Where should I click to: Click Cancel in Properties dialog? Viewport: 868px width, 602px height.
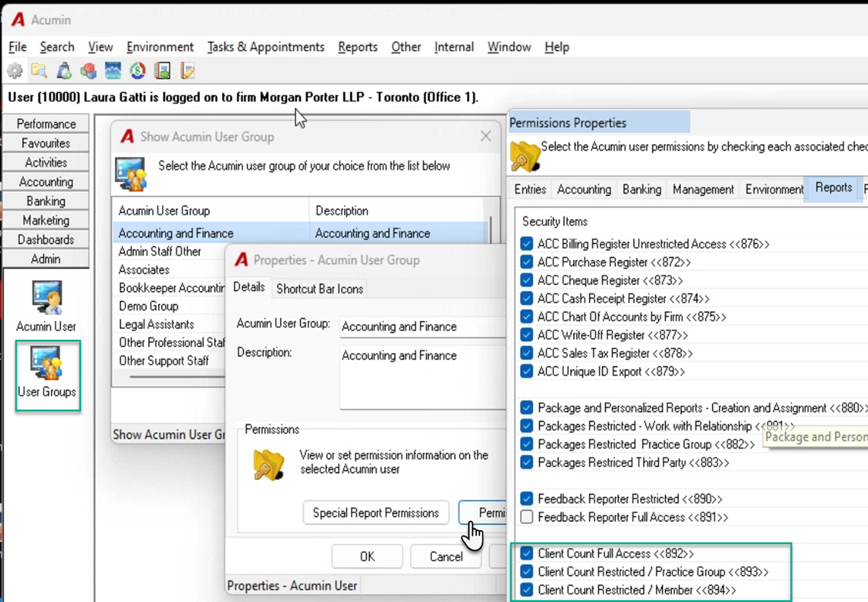446,556
